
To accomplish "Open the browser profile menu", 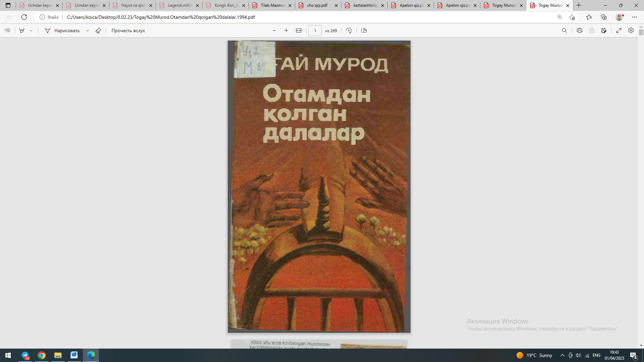I will pos(620,17).
